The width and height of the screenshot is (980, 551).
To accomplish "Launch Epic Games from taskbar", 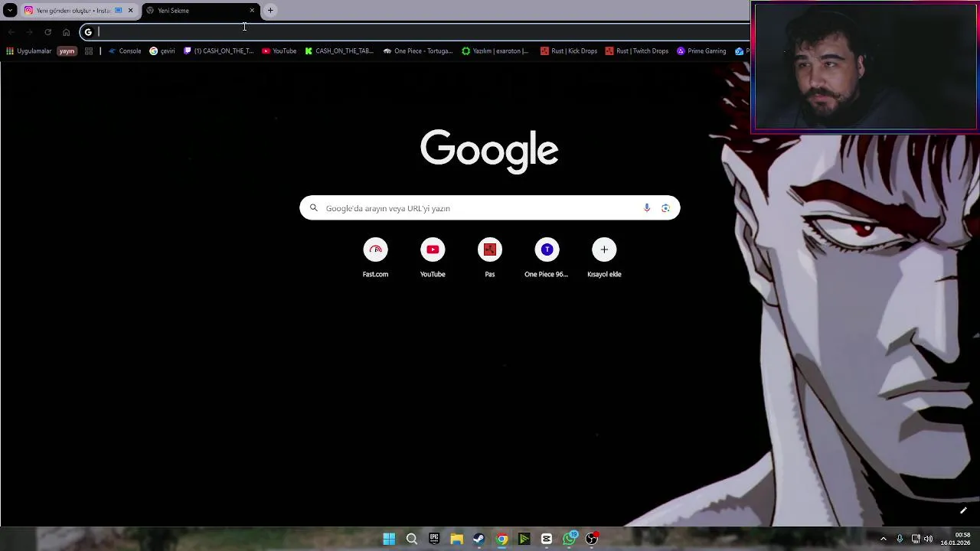I will 434,539.
